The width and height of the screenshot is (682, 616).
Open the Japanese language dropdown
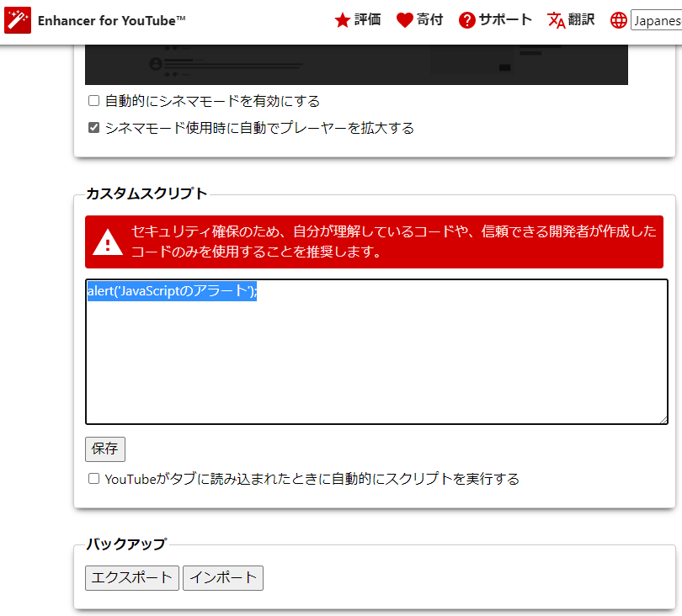tap(657, 20)
